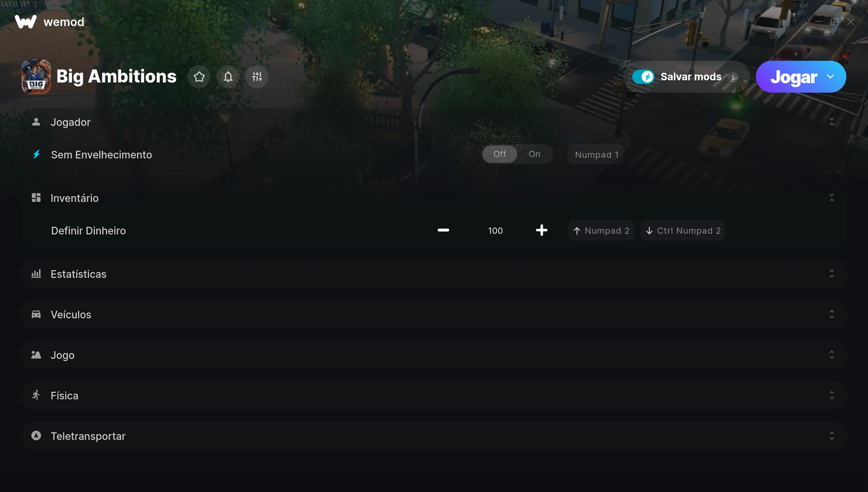
Task: Favorite Big Ambitions with the star icon
Action: pos(199,77)
